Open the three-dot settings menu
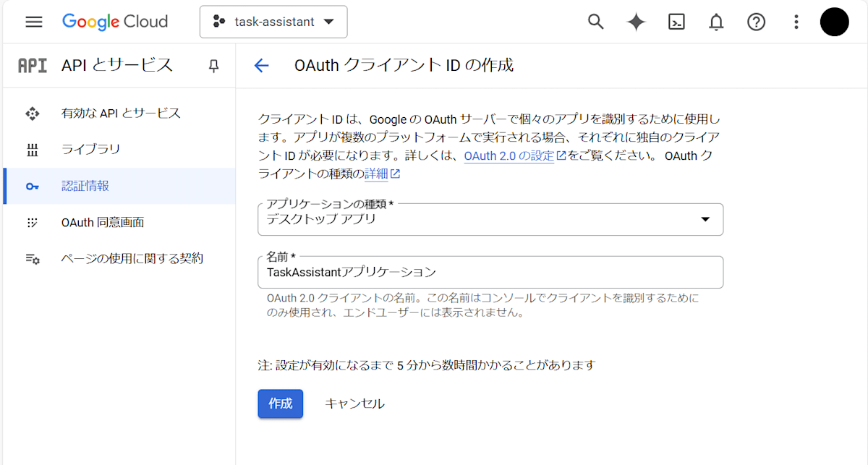The image size is (868, 465). [x=796, y=22]
